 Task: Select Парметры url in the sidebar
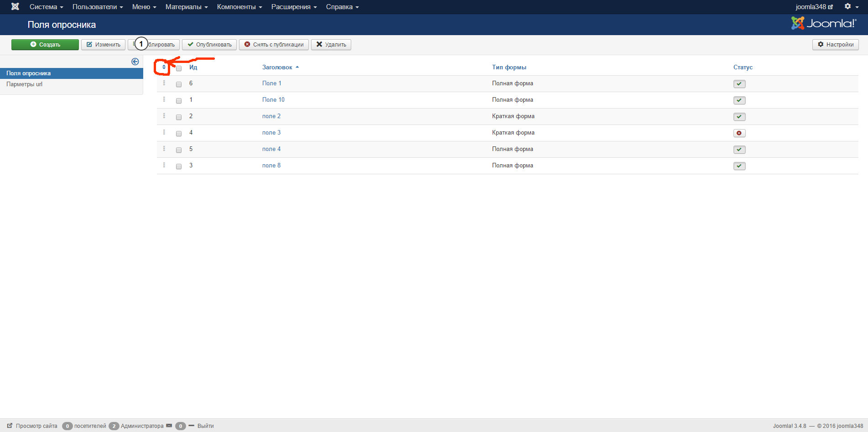(x=25, y=84)
